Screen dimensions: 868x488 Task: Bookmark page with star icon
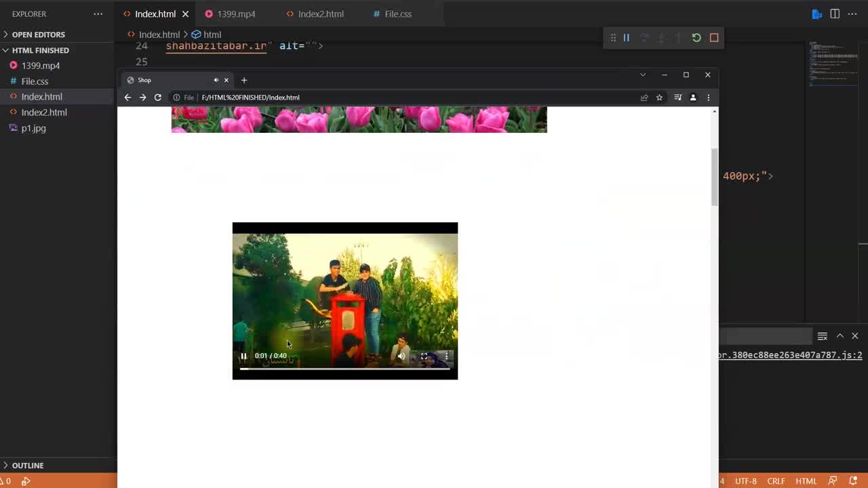pos(659,98)
